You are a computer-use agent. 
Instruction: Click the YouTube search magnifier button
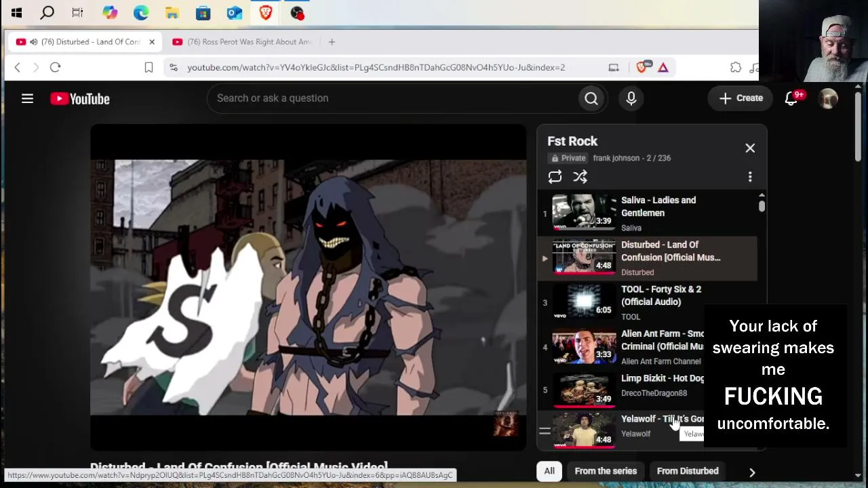[591, 99]
